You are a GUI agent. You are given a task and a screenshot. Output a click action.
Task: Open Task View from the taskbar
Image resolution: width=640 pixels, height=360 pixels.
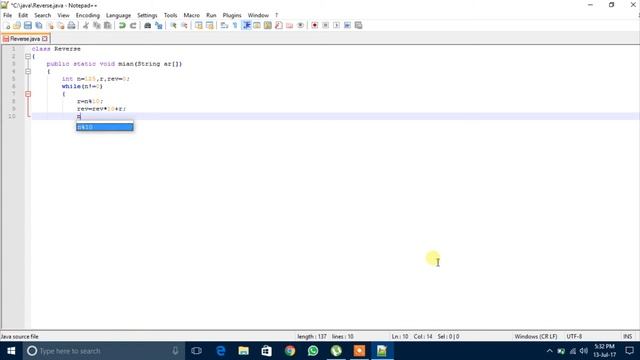pos(196,351)
